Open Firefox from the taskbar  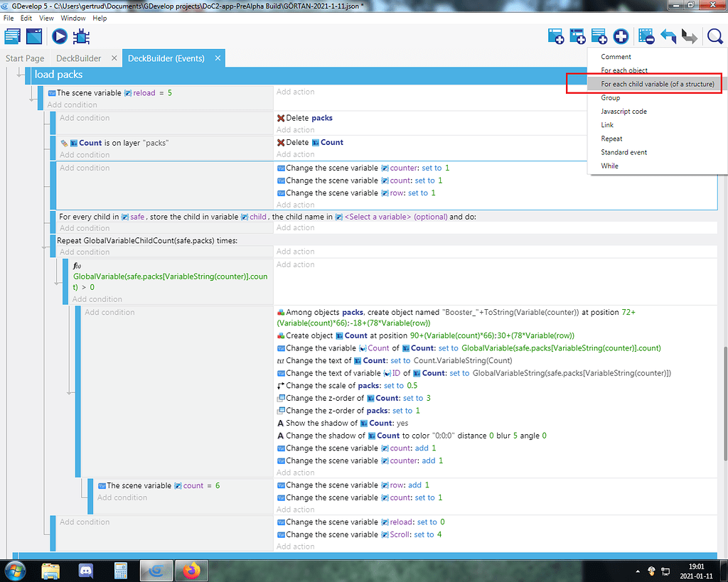(x=192, y=571)
